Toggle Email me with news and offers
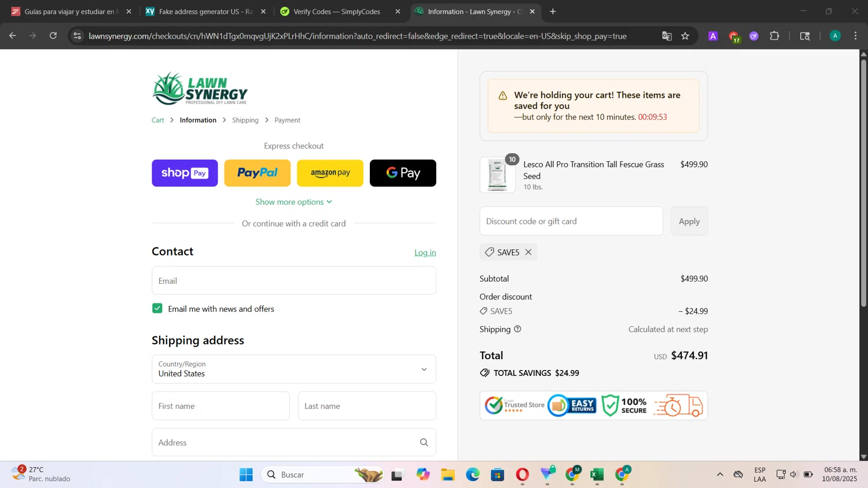 click(157, 308)
